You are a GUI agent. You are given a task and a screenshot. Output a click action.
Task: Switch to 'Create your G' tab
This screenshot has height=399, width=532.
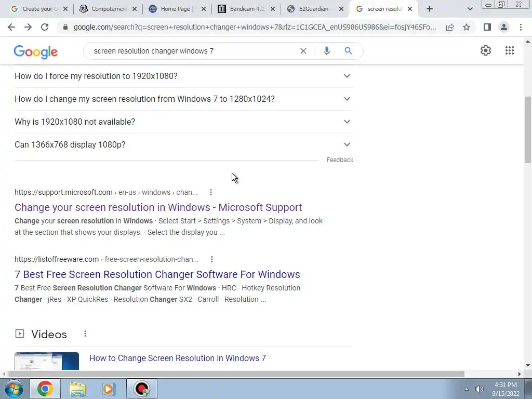click(x=34, y=9)
